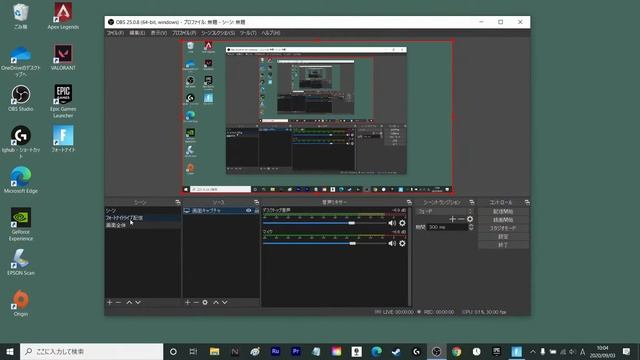Open Google Chrome from the taskbar
Image resolution: width=640 pixels, height=360 pixels.
point(456,351)
